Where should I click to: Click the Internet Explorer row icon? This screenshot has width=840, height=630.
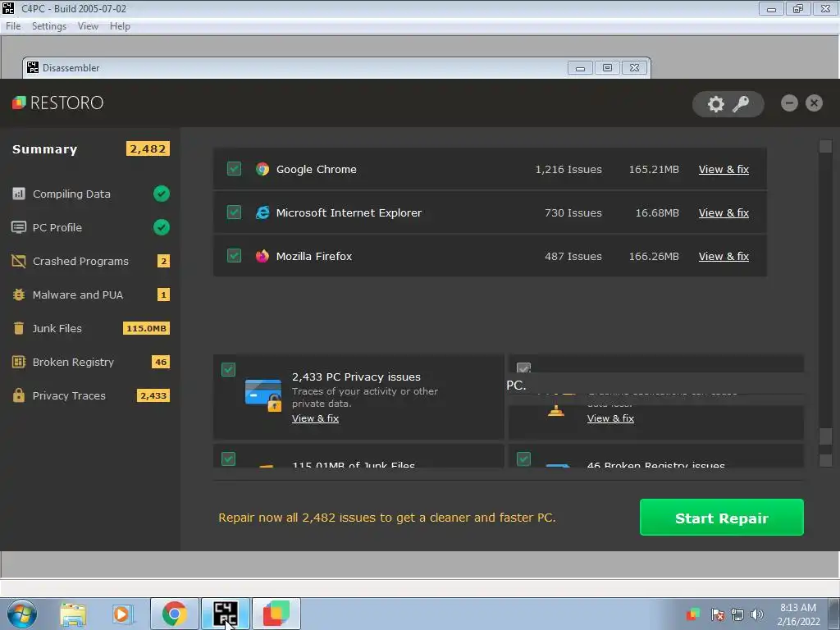[x=262, y=212]
